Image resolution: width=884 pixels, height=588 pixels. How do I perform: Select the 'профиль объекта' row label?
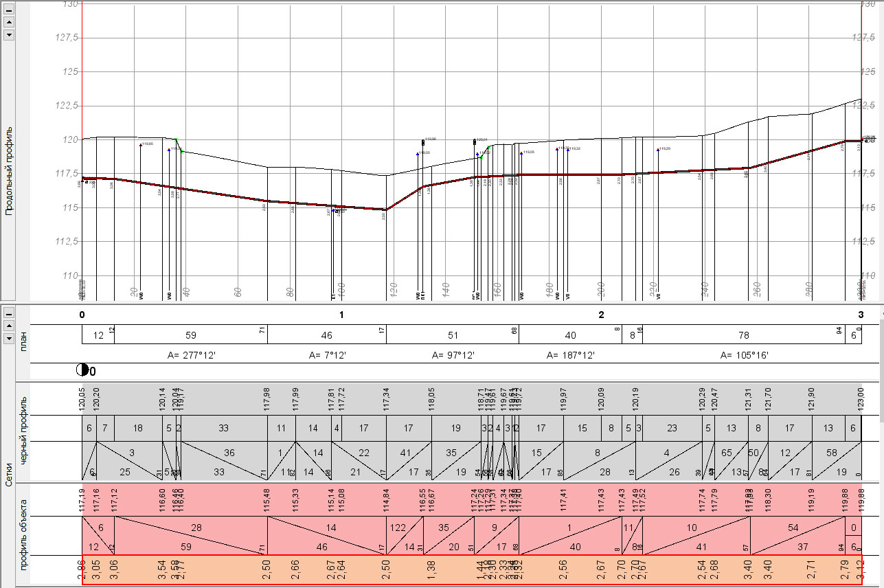(x=24, y=533)
